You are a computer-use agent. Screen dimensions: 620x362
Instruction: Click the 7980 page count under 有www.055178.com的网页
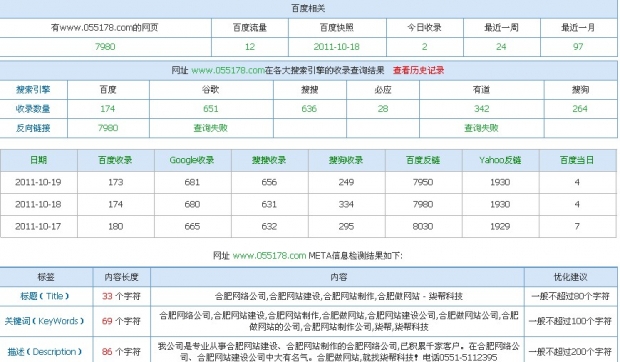[x=105, y=47]
